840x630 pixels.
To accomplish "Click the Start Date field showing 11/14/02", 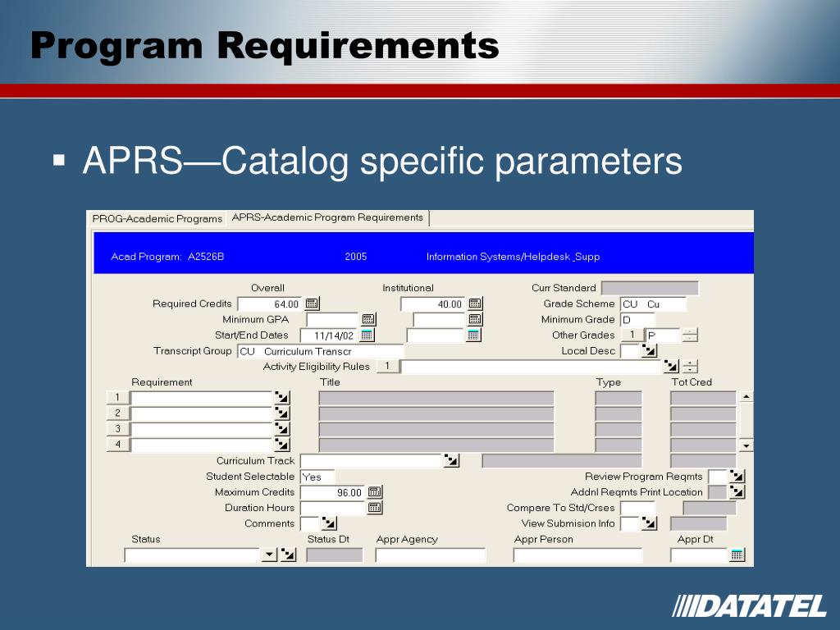I will point(329,336).
